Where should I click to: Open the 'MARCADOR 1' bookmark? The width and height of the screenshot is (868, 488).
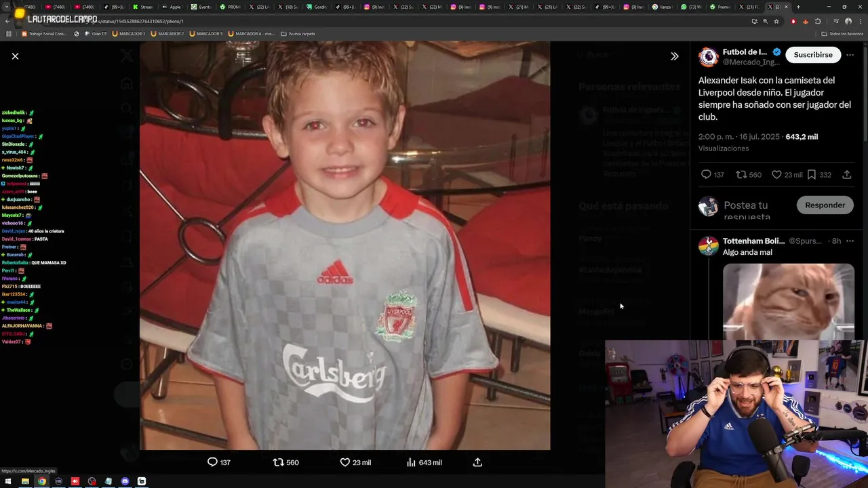click(128, 33)
